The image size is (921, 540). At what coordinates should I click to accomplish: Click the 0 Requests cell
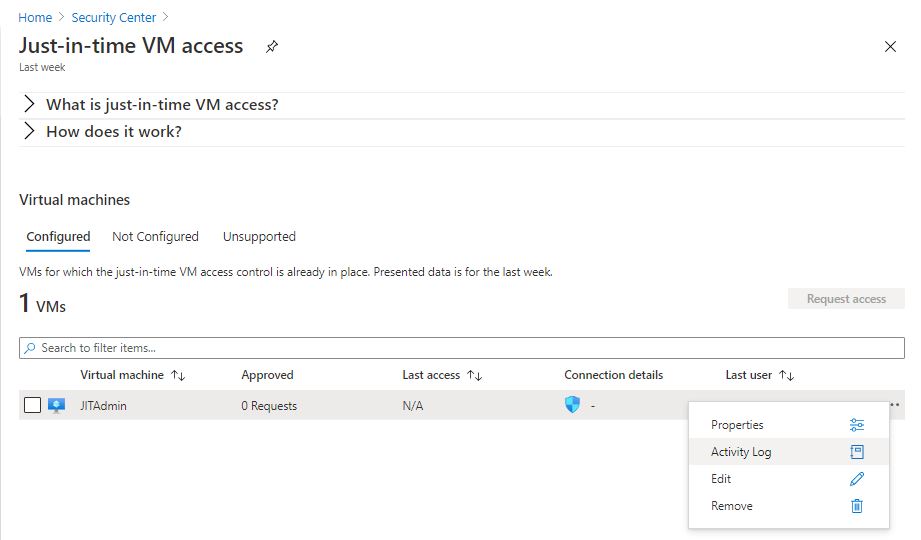[269, 405]
